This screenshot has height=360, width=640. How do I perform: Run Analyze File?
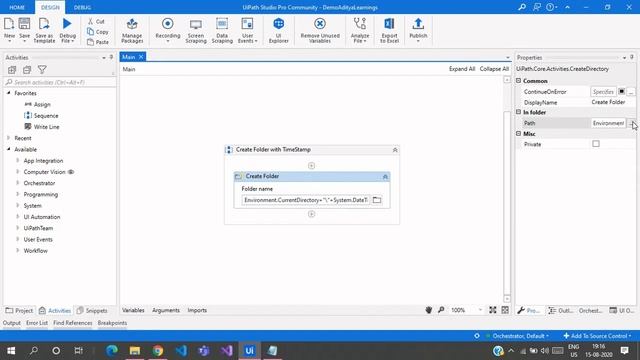[x=360, y=30]
